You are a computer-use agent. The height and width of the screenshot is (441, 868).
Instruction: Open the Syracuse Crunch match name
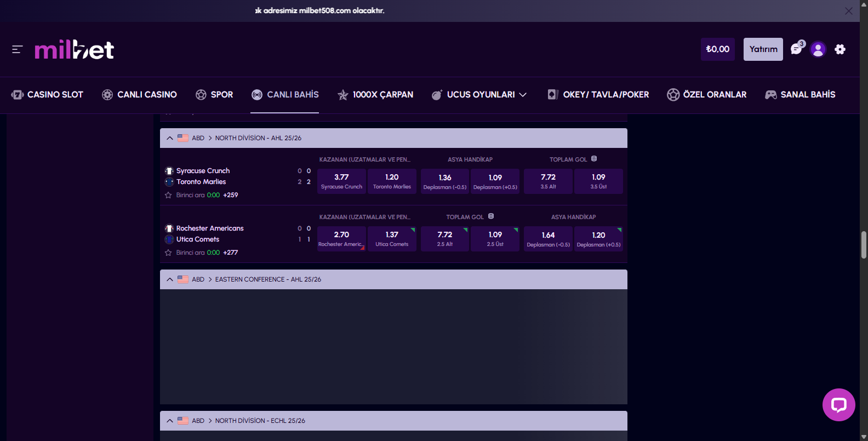[203, 171]
